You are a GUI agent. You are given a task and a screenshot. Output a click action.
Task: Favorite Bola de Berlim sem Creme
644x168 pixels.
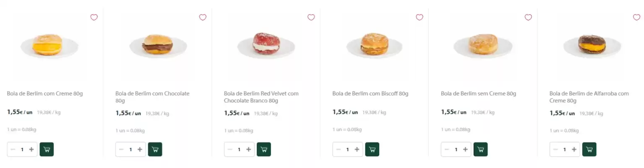click(528, 17)
